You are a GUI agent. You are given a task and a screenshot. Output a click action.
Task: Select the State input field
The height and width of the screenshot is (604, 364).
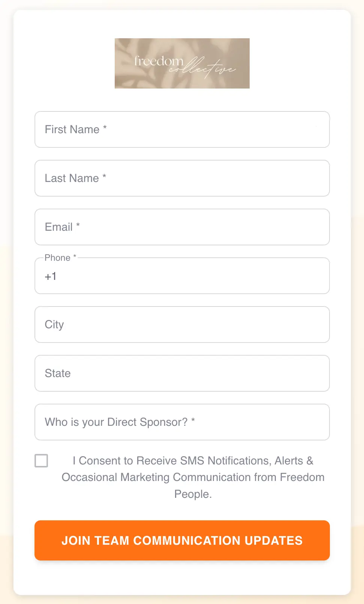click(182, 373)
